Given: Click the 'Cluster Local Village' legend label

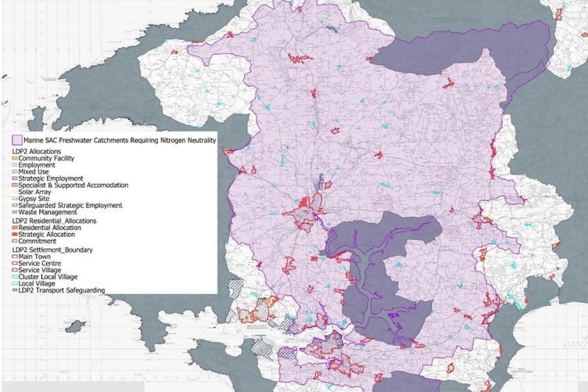Looking at the screenshot, I should [48, 277].
